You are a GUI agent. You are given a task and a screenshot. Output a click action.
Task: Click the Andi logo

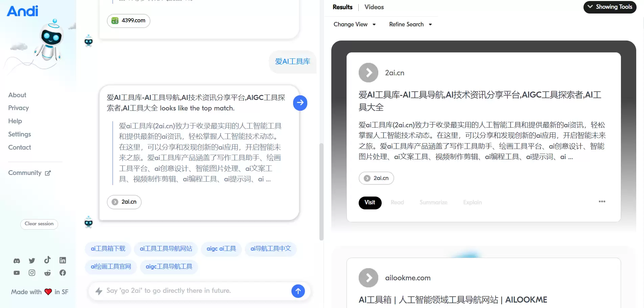[x=22, y=11]
